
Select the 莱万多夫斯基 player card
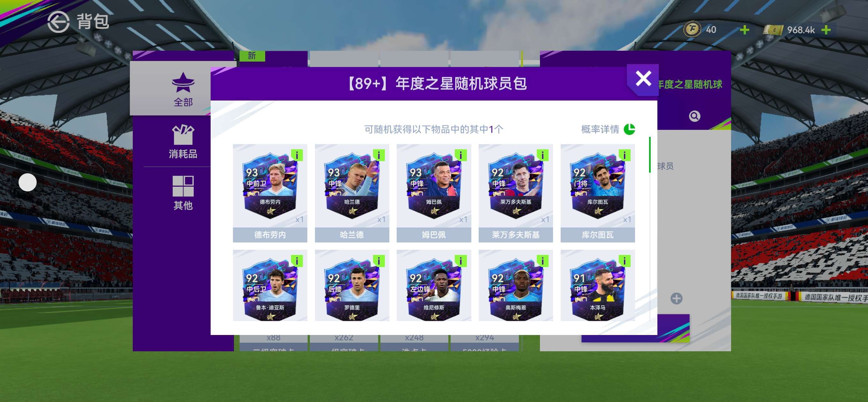tap(516, 193)
